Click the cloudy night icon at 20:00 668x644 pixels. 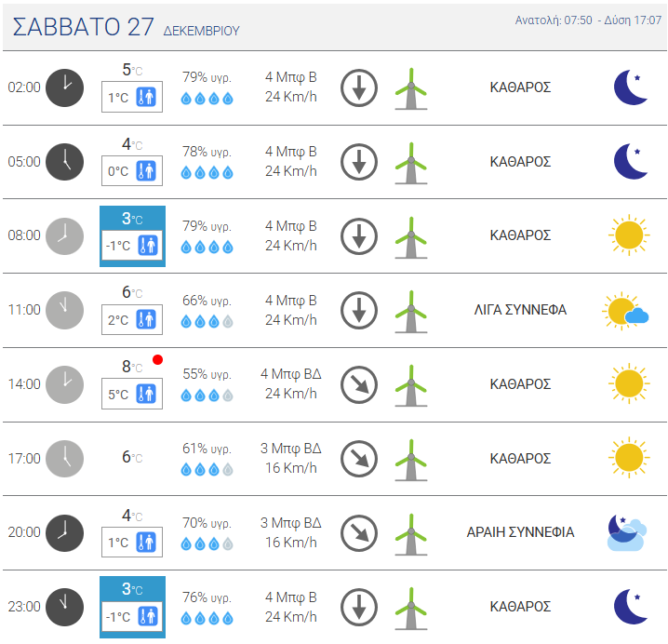point(626,532)
